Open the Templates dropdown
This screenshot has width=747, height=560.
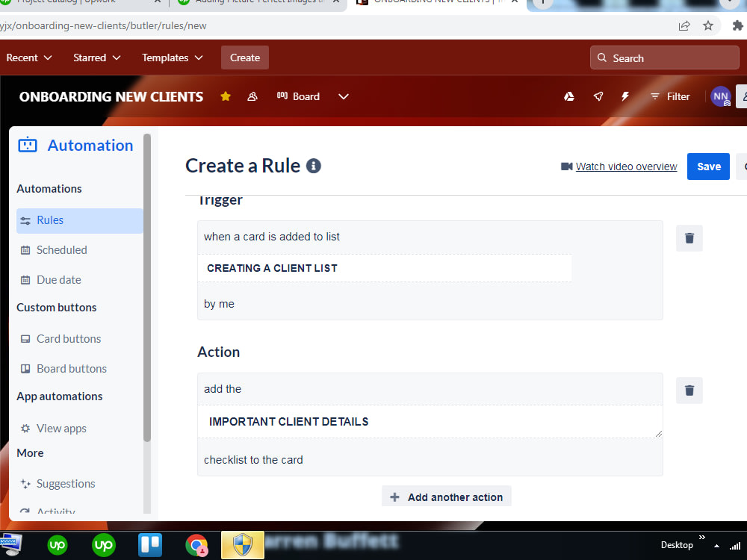[x=173, y=57]
